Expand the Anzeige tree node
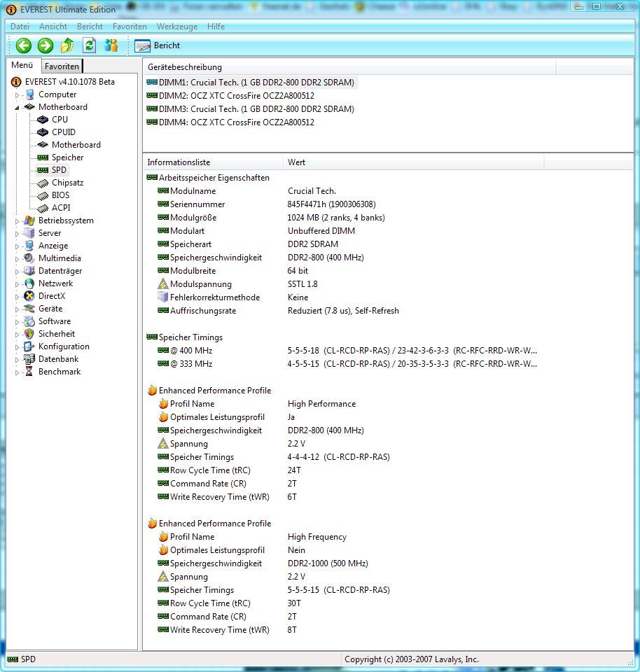 [17, 246]
